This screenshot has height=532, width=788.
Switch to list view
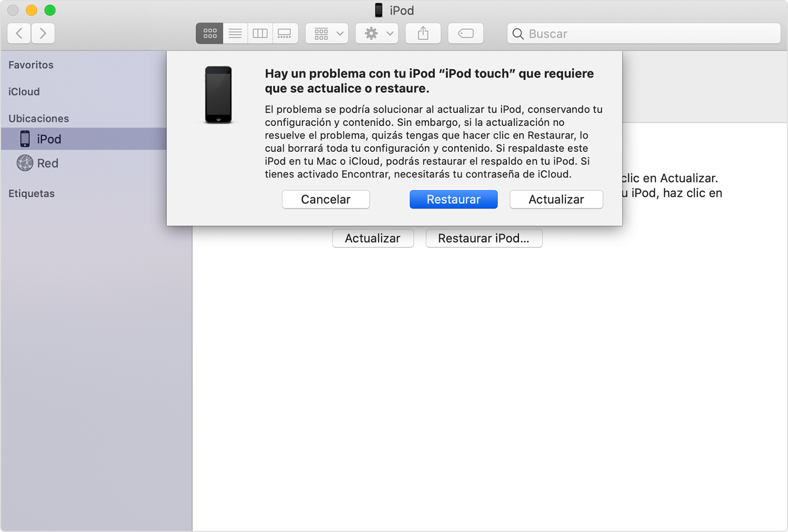pos(235,34)
